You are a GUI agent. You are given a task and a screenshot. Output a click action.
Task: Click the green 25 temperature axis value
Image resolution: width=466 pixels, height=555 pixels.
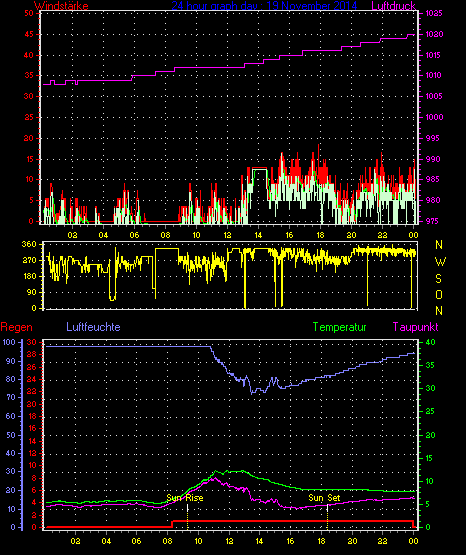430,411
